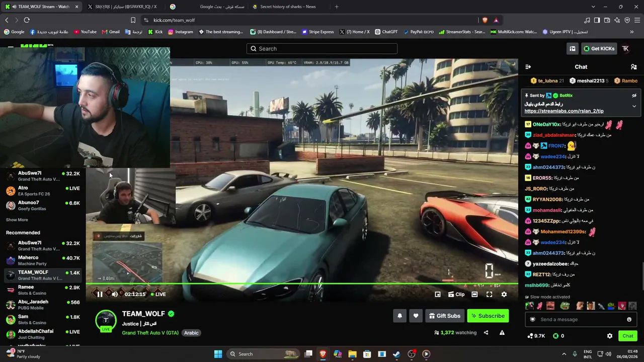Show chat users list icon
Screen dimensions: 644x362
(634, 67)
